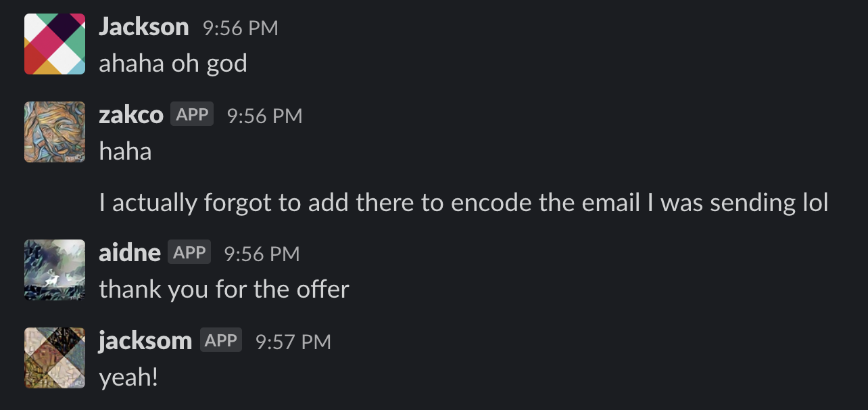Click the zakco username
Image resolution: width=868 pixels, height=410 pixels.
point(131,115)
